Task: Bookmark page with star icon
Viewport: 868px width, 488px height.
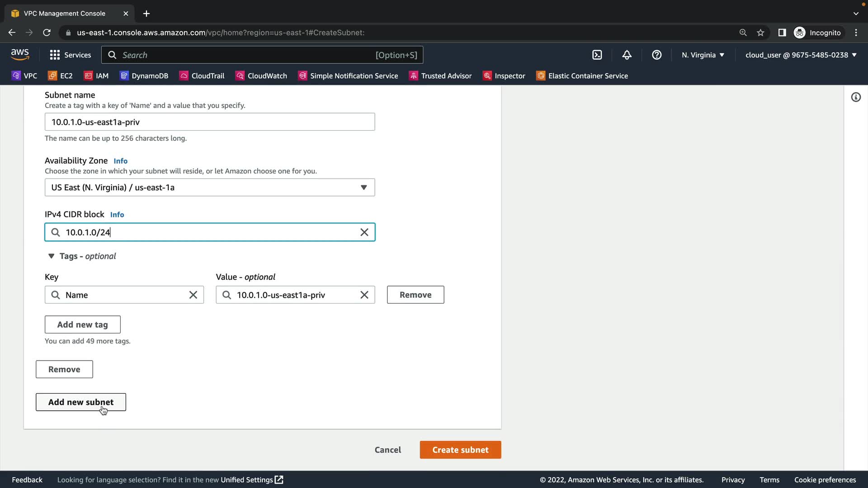Action: pos(760,33)
